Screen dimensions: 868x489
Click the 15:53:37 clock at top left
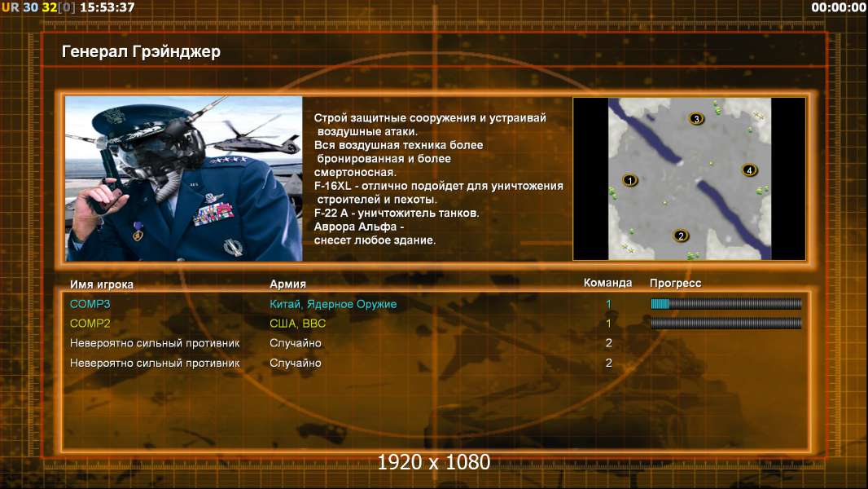(x=107, y=7)
